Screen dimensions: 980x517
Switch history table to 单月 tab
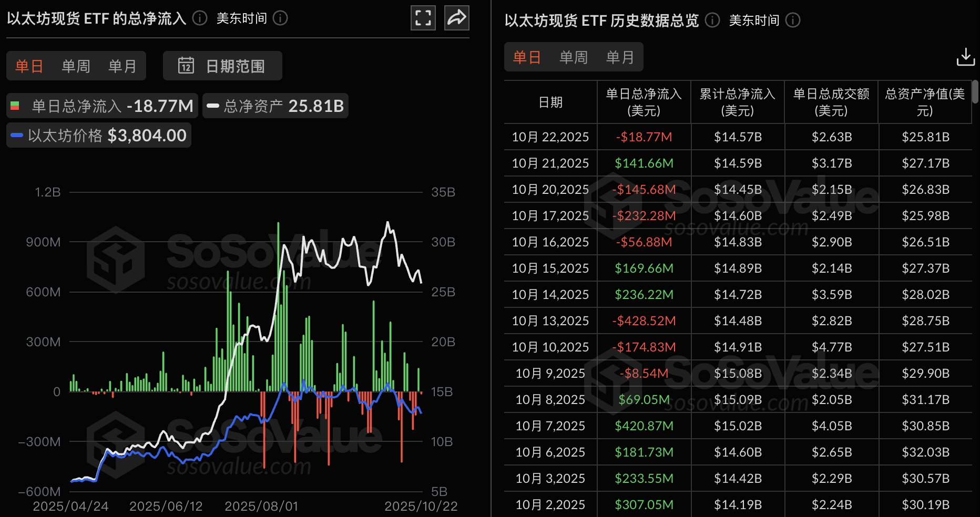(620, 57)
